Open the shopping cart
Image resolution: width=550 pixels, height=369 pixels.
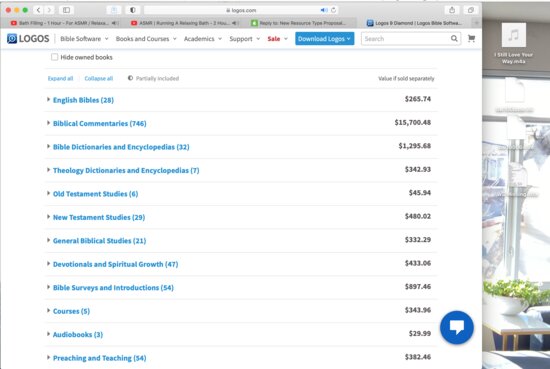tap(471, 39)
